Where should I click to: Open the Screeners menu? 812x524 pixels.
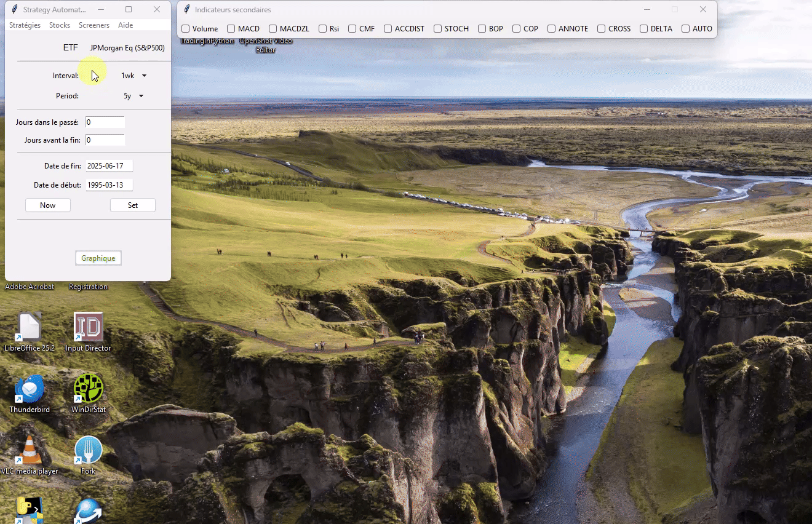tap(94, 25)
